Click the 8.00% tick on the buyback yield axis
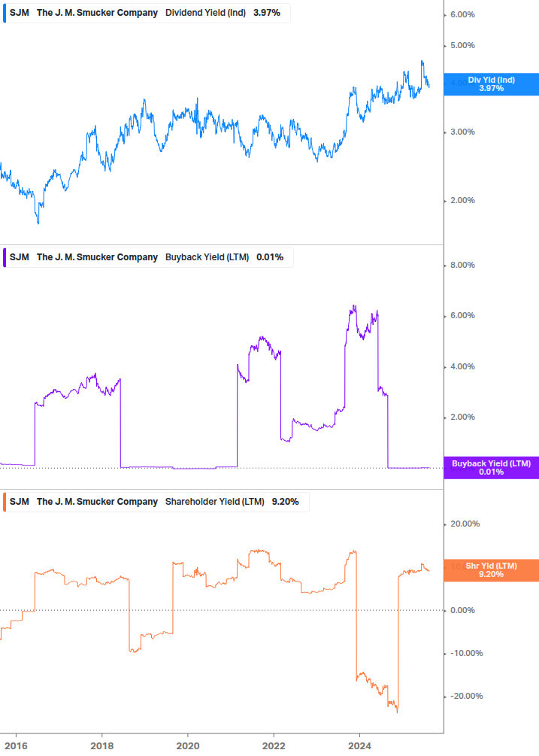The image size is (539, 756). tap(462, 266)
